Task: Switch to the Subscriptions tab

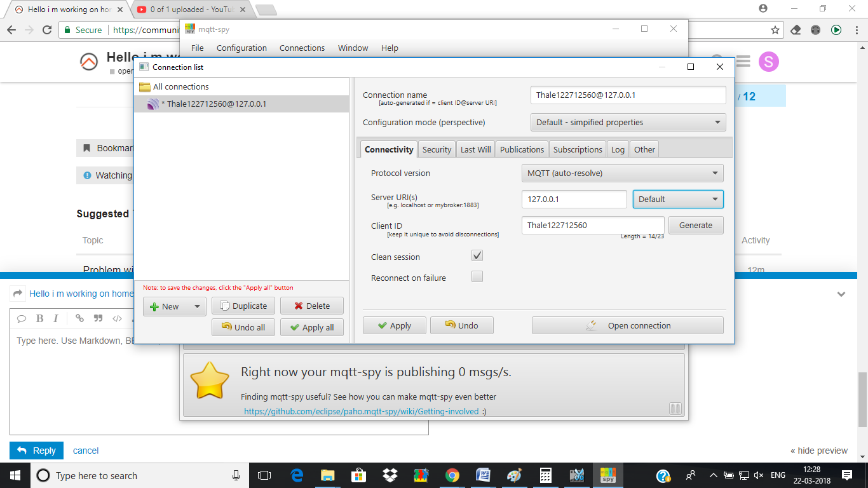Action: [578, 149]
